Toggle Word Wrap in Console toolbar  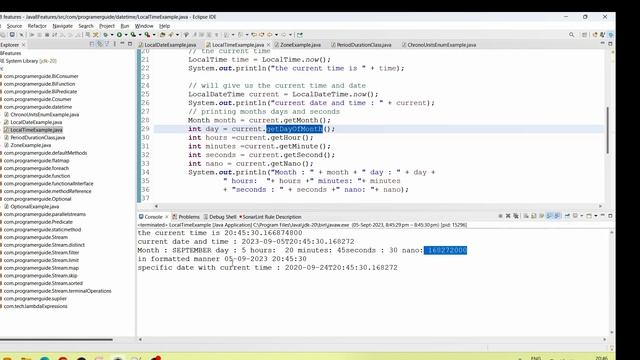(x=542, y=216)
